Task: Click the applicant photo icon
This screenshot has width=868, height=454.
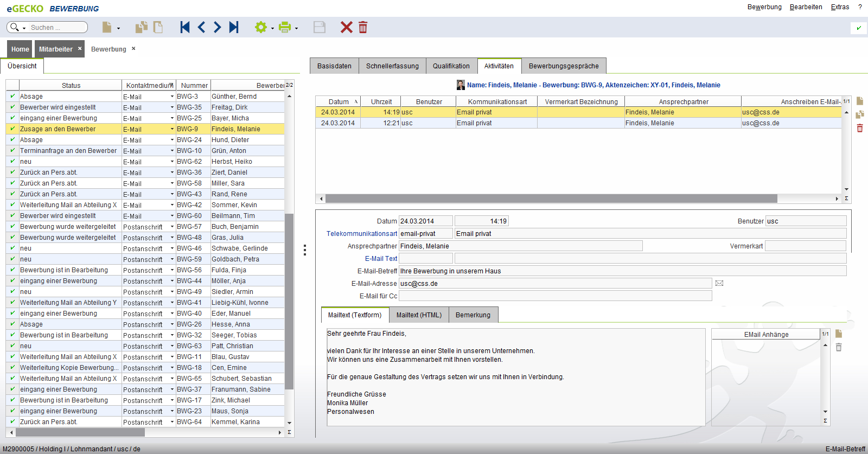Action: [461, 85]
